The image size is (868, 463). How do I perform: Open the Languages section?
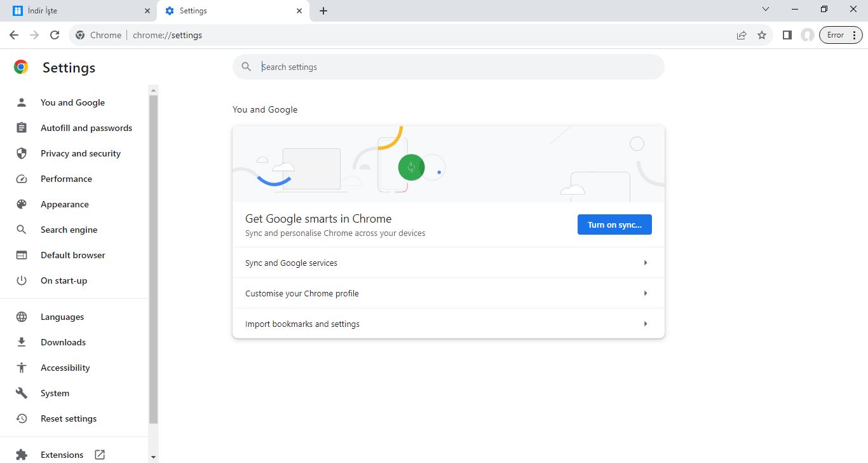click(62, 317)
